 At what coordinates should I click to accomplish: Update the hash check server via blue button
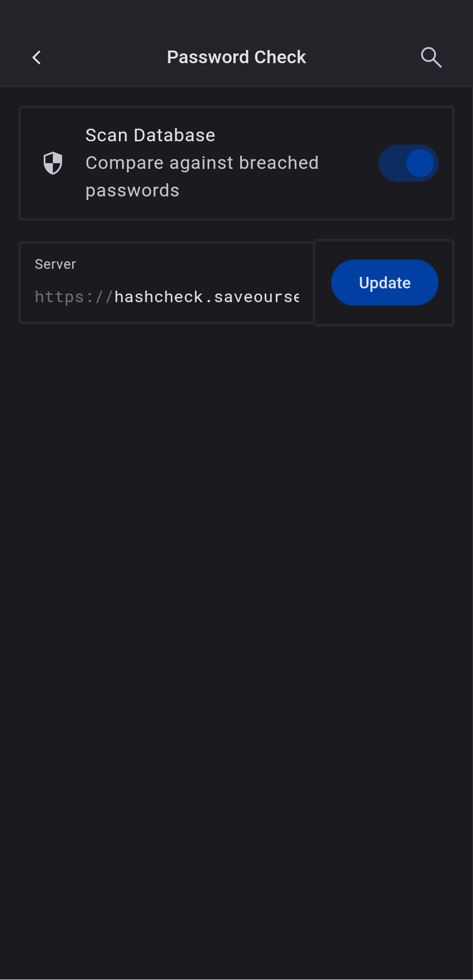tap(385, 283)
